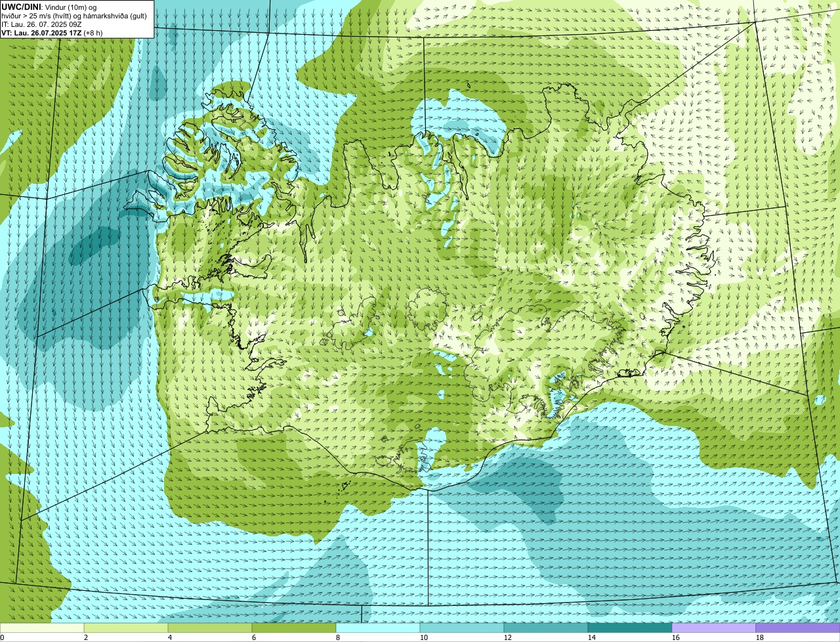The image size is (840, 642).
Task: Click the "0" label on the wind scale
Action: point(3,637)
